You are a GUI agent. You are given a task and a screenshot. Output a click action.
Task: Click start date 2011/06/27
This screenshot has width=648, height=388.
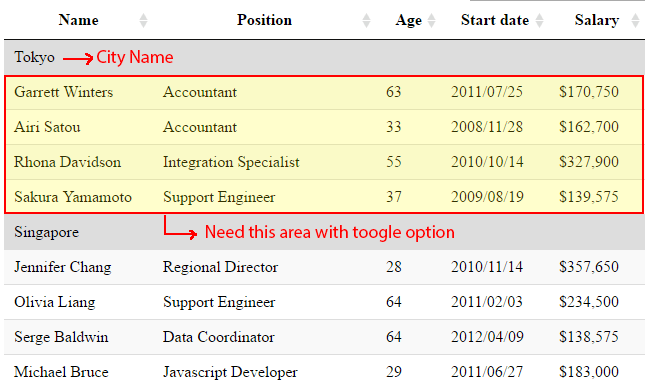pyautogui.click(x=487, y=372)
